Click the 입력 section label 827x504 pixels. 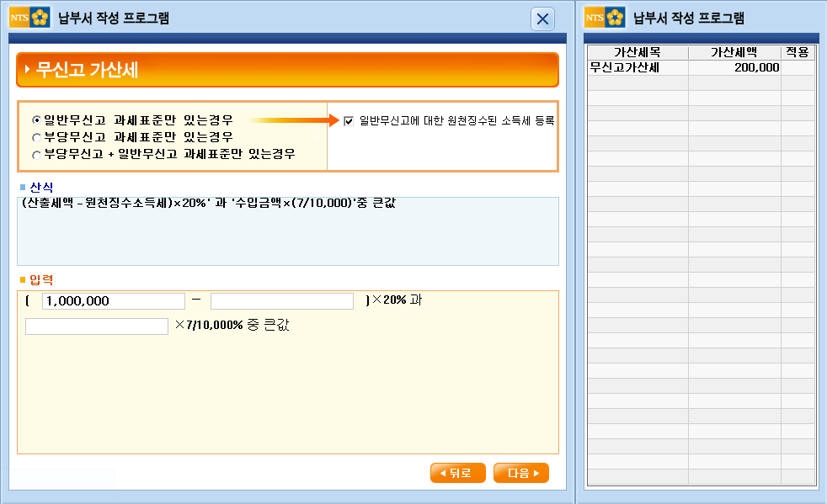coord(41,280)
